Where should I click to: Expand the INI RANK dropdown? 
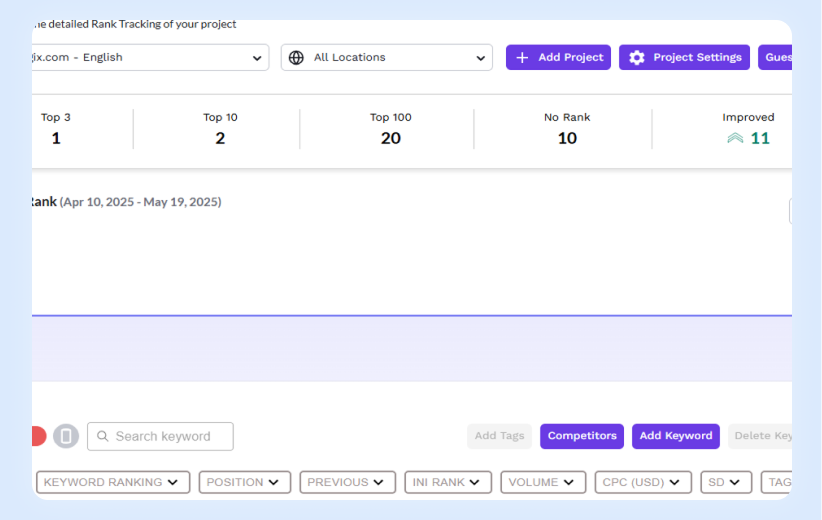point(447,482)
